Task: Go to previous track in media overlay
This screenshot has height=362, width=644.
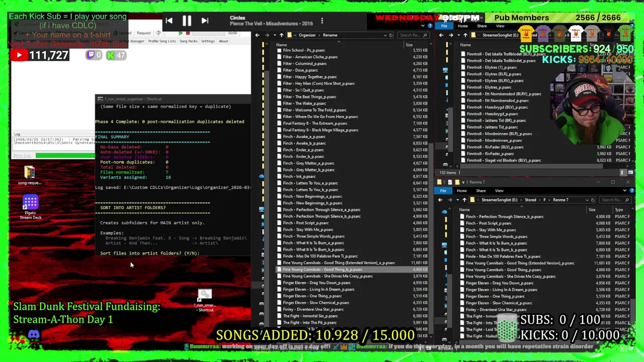Action: point(169,21)
